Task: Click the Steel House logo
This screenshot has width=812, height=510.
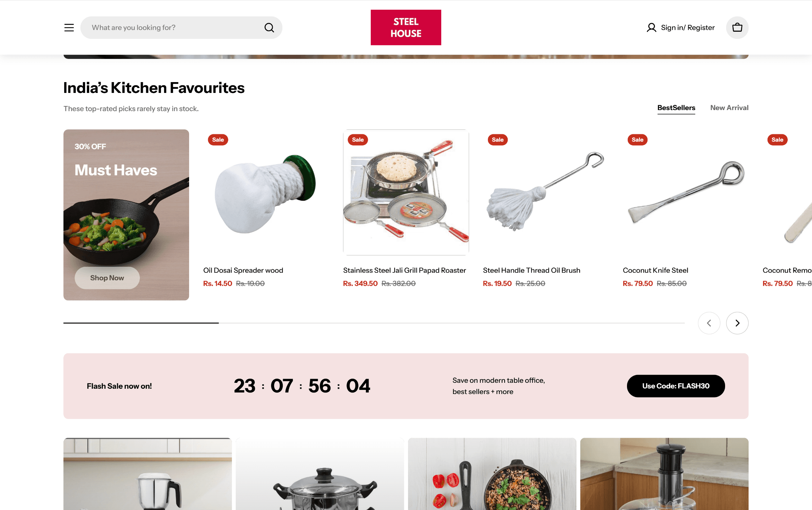Action: tap(406, 28)
